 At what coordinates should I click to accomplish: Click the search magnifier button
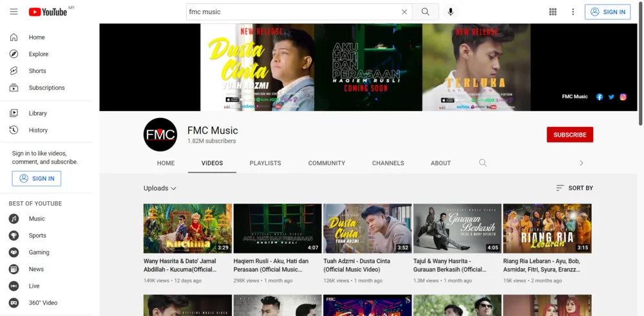tap(425, 12)
